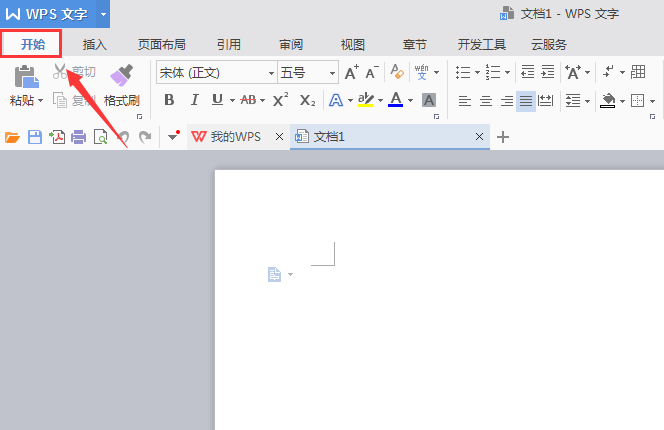Click the print icon in quick access bar
This screenshot has height=430, width=664.
78,137
